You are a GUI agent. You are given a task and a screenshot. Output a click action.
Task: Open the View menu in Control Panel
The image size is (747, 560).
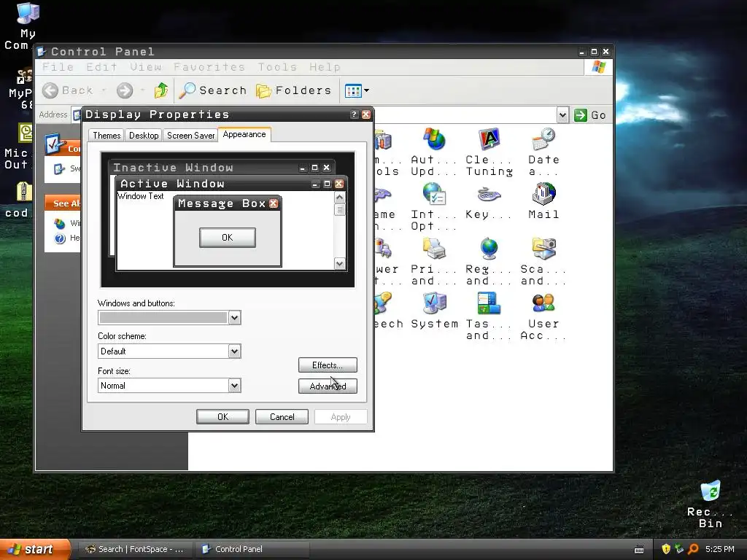point(146,67)
